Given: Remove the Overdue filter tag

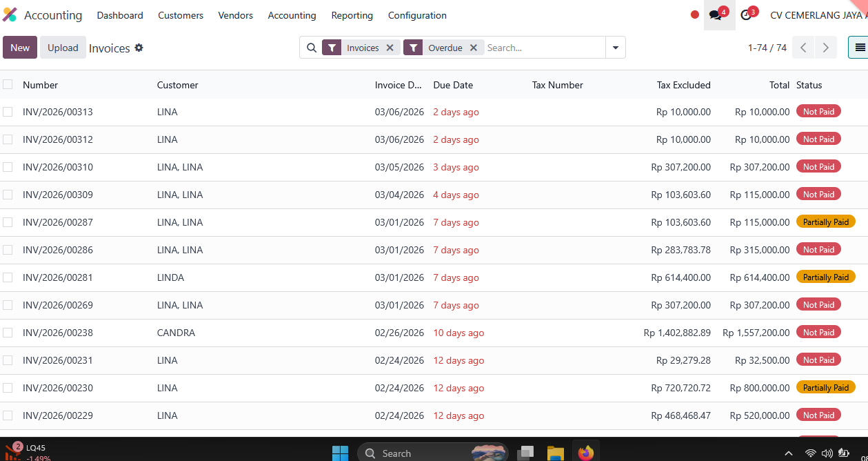Looking at the screenshot, I should [474, 48].
